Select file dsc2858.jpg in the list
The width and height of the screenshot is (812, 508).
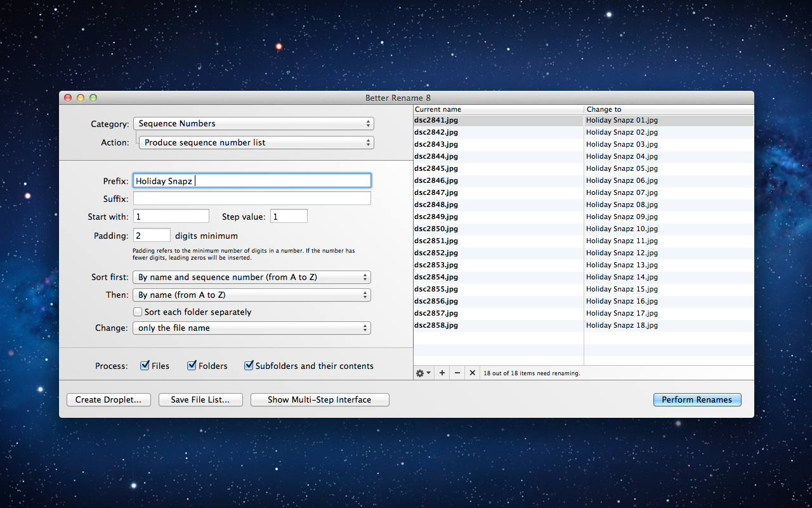tap(436, 325)
